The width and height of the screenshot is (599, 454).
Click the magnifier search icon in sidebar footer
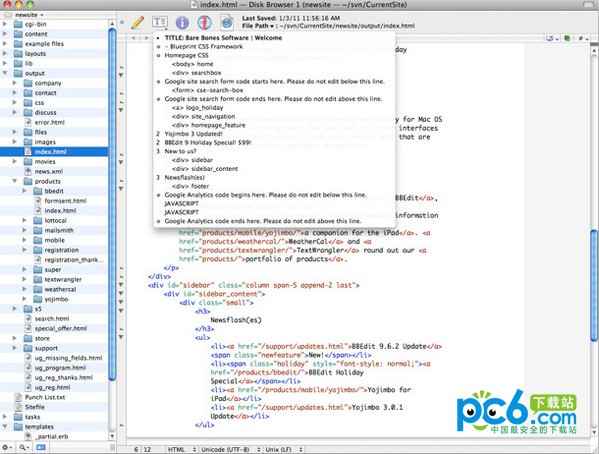24,447
